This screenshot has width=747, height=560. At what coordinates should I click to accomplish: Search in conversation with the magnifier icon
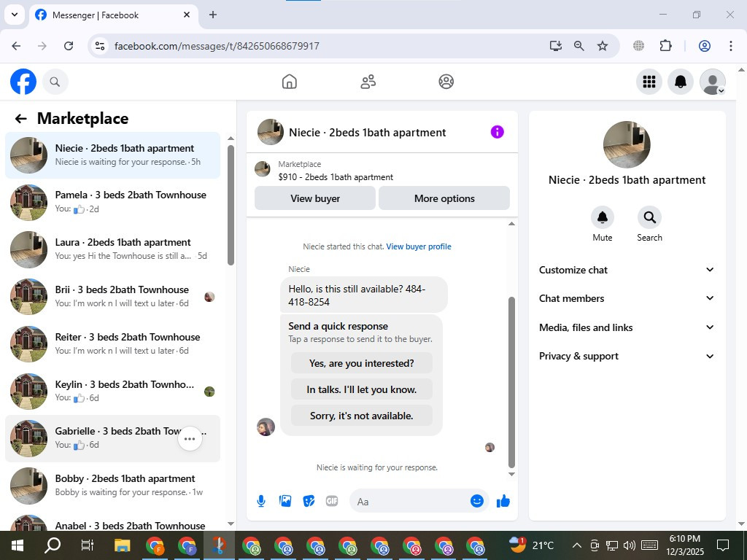[x=649, y=217]
